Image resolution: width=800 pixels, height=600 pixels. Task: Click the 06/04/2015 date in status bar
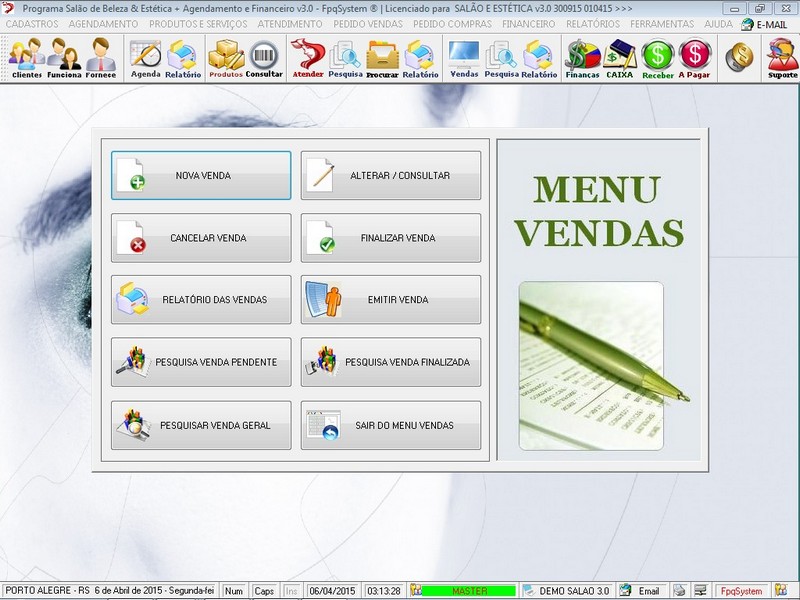[332, 591]
